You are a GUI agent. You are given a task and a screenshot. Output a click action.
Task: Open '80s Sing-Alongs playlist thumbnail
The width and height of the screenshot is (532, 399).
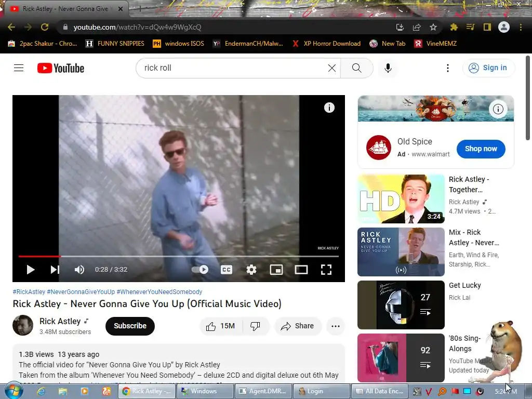(401, 357)
